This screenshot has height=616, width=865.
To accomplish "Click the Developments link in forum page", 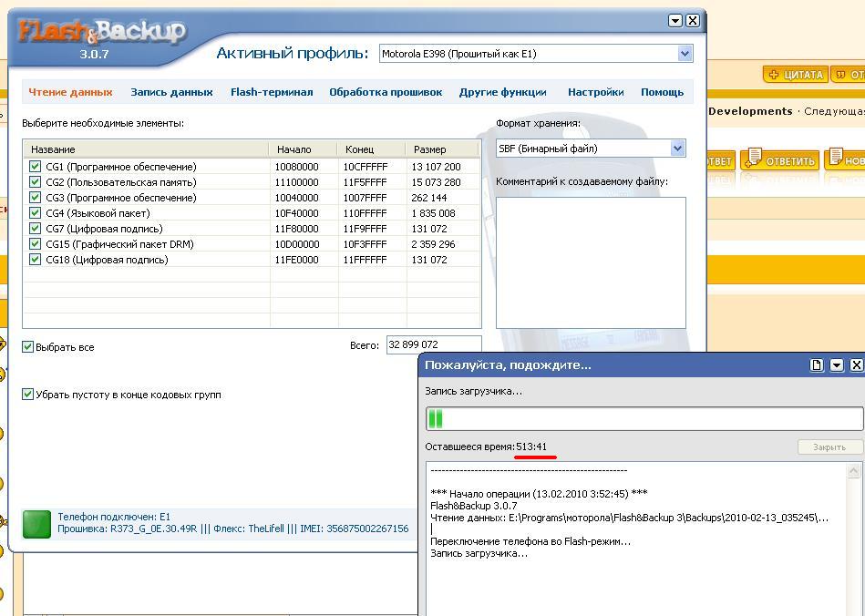I will [x=750, y=111].
